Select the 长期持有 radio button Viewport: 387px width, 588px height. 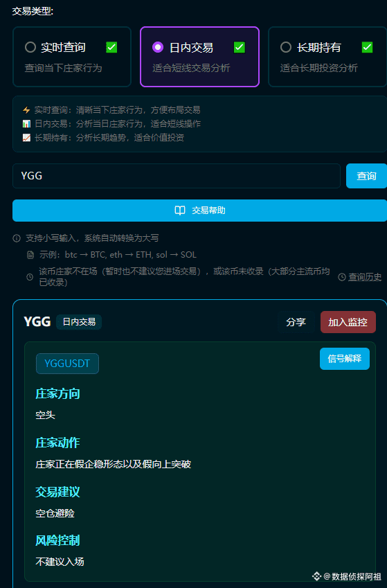point(286,47)
